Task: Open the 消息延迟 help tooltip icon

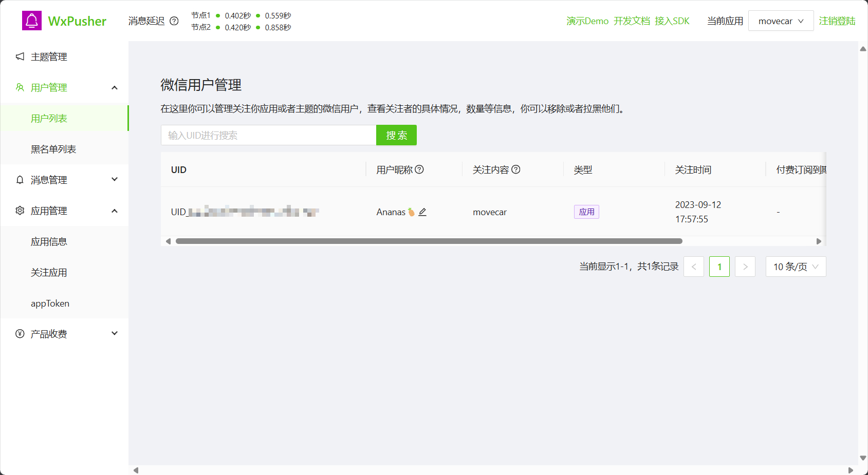Action: coord(174,21)
